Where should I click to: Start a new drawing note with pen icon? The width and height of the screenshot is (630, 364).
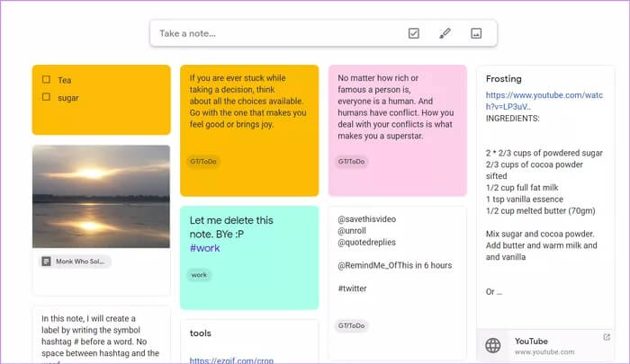pyautogui.click(x=445, y=33)
